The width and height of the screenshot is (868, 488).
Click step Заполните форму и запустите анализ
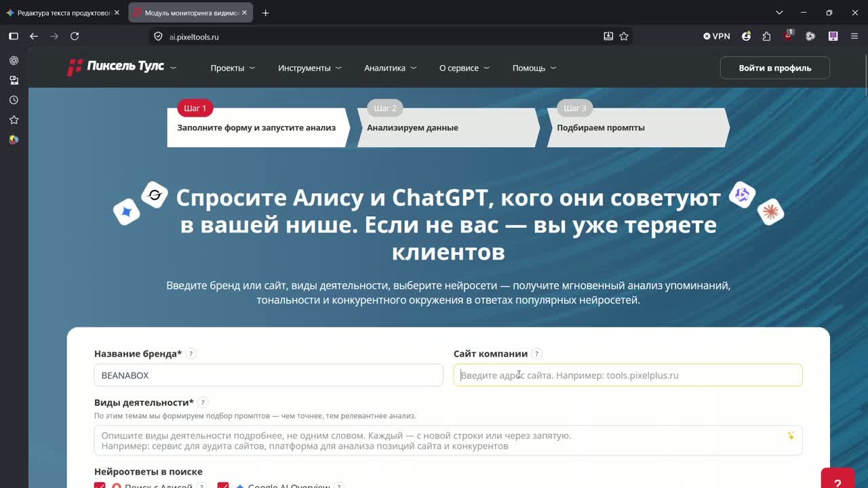tap(258, 127)
